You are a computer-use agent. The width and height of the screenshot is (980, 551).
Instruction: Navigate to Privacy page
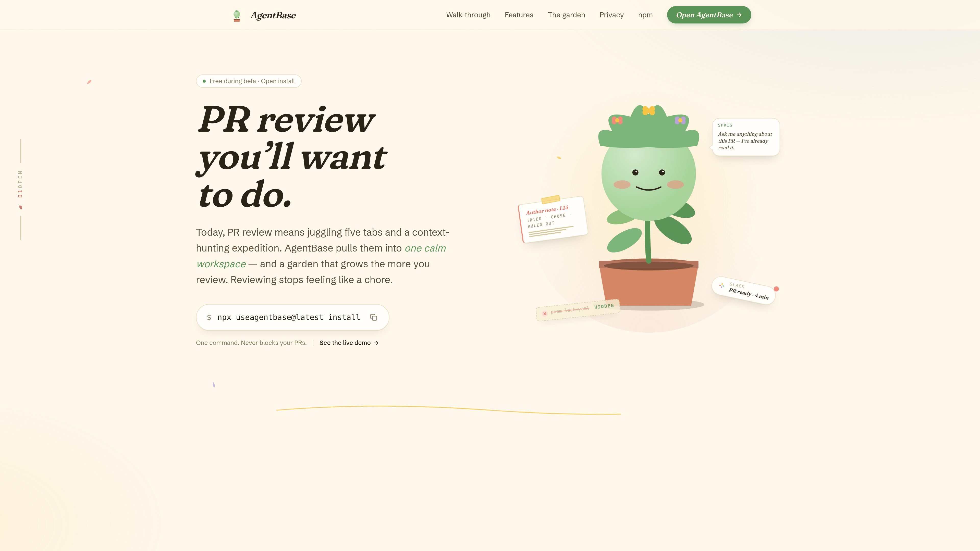coord(611,15)
